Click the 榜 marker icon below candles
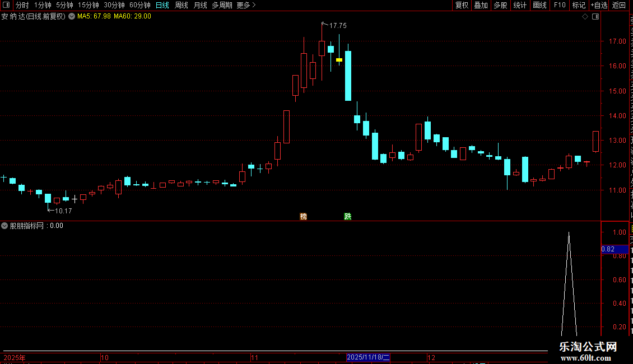 click(304, 216)
